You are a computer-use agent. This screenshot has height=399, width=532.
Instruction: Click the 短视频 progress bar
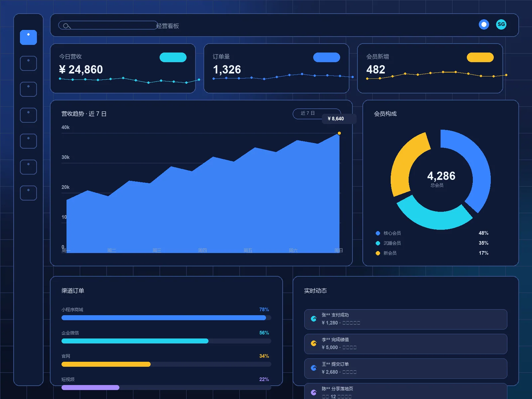(166, 388)
